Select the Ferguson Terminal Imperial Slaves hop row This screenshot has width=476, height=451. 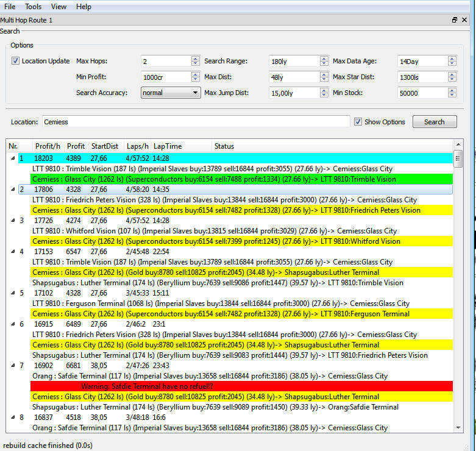pyautogui.click(x=241, y=303)
